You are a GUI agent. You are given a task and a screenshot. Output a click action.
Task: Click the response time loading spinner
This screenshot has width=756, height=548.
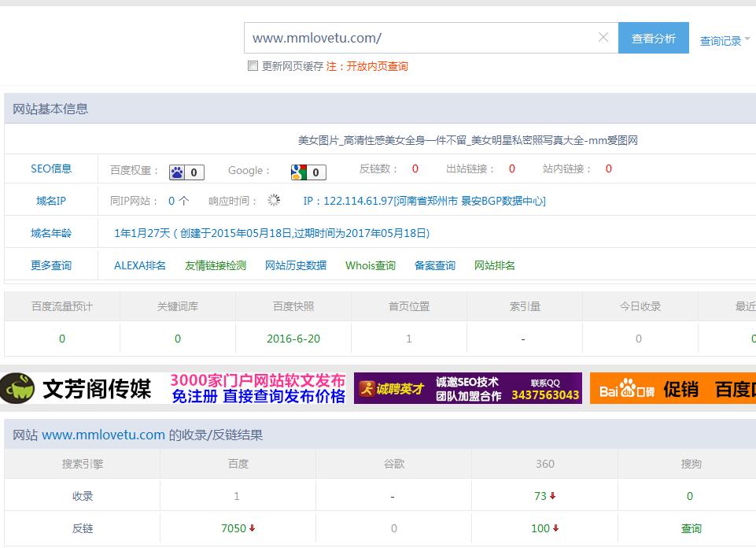274,201
